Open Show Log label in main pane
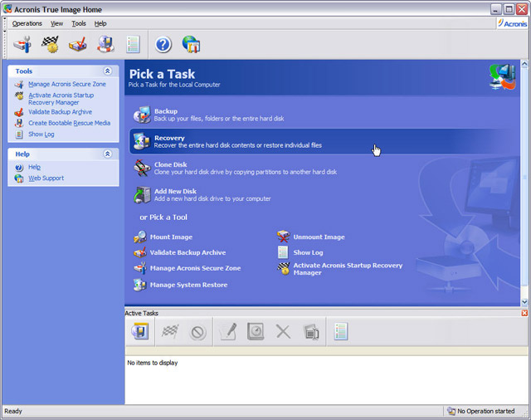The image size is (531, 420). click(308, 252)
